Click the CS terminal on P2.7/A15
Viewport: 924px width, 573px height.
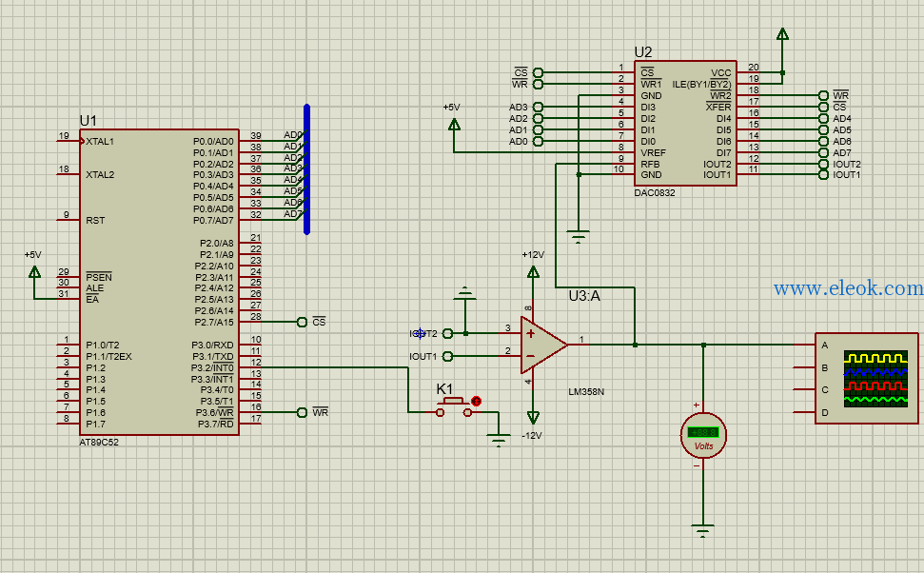pyautogui.click(x=302, y=322)
